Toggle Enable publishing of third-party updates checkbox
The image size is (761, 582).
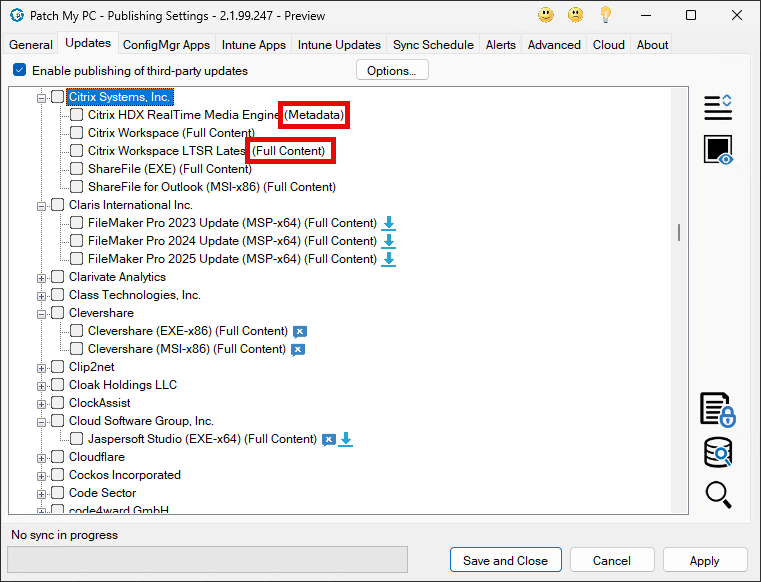pyautogui.click(x=19, y=70)
